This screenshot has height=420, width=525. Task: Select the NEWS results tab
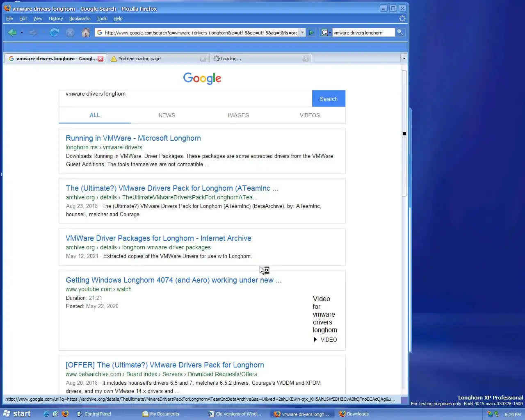pyautogui.click(x=167, y=115)
